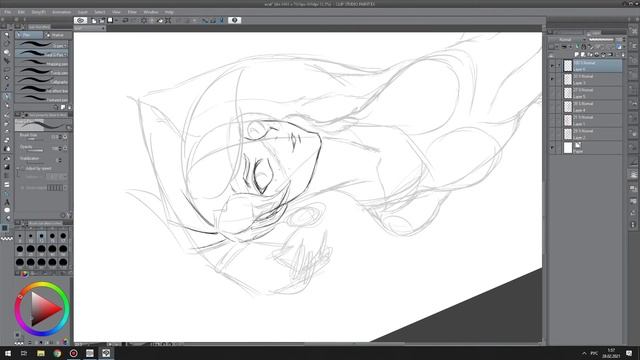Click the Scale/Rotate transform command icon

(168, 20)
